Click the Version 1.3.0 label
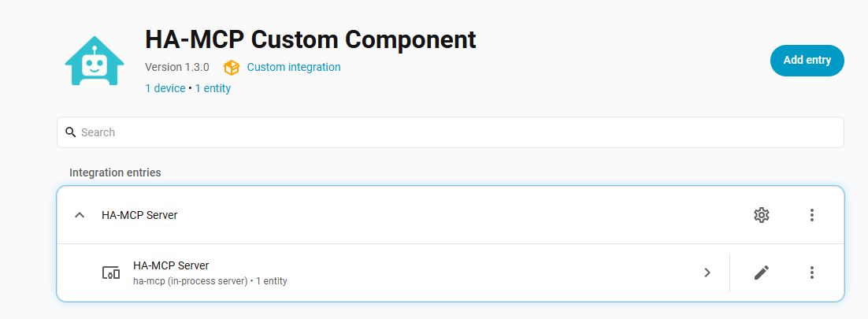Viewport: 868px width, 319px height. click(x=177, y=67)
